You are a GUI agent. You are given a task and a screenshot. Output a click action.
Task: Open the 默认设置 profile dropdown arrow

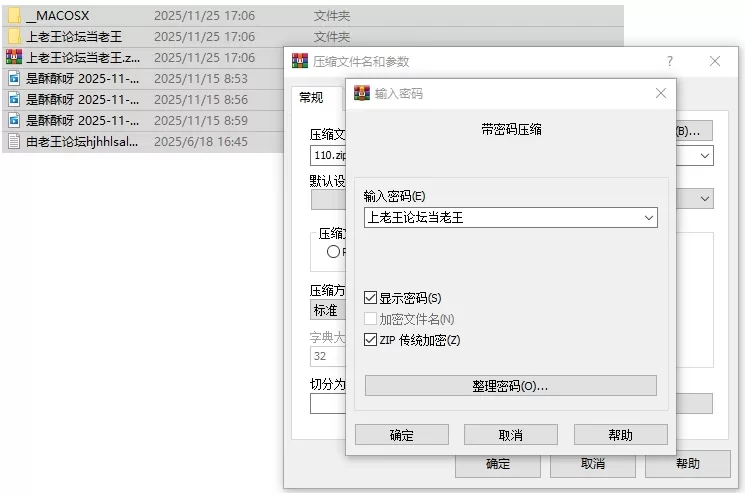point(705,199)
